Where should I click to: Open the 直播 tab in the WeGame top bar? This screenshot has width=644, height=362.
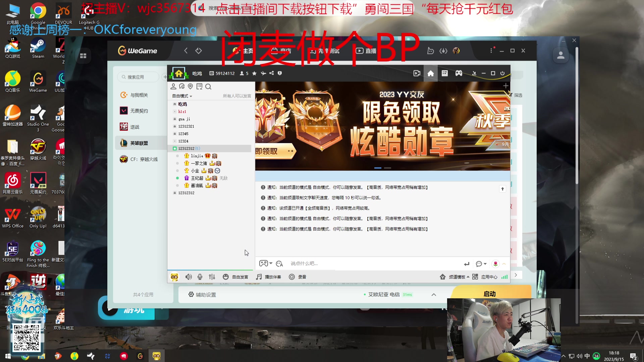point(366,51)
